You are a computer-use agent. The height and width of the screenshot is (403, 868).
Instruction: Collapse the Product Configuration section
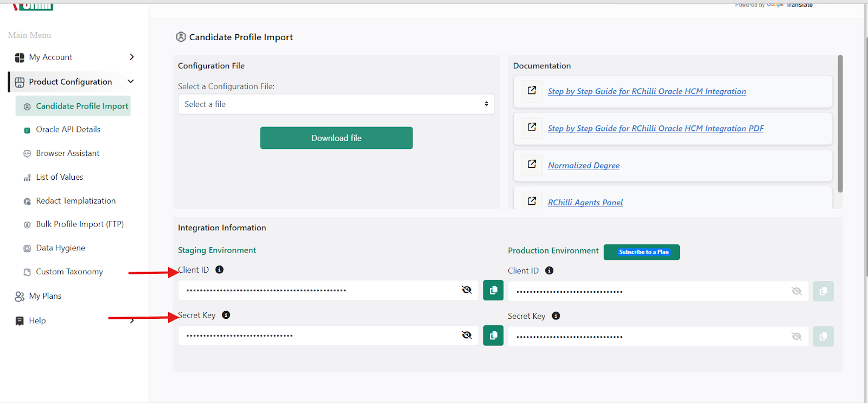130,81
